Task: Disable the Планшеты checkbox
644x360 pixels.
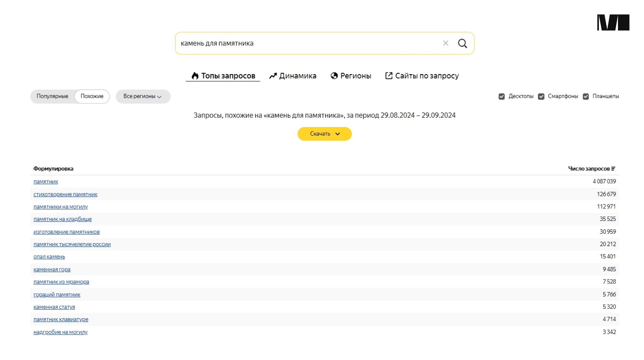Action: pos(586,97)
